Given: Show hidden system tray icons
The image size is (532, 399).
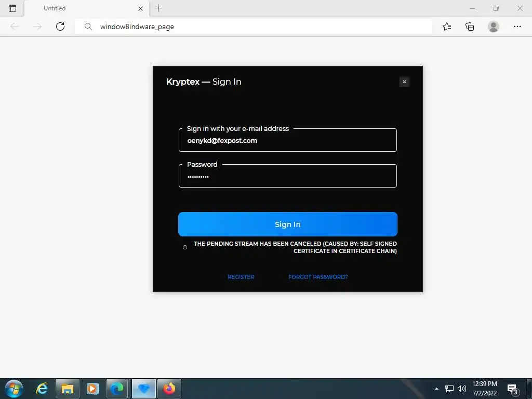Looking at the screenshot, I should coord(436,389).
